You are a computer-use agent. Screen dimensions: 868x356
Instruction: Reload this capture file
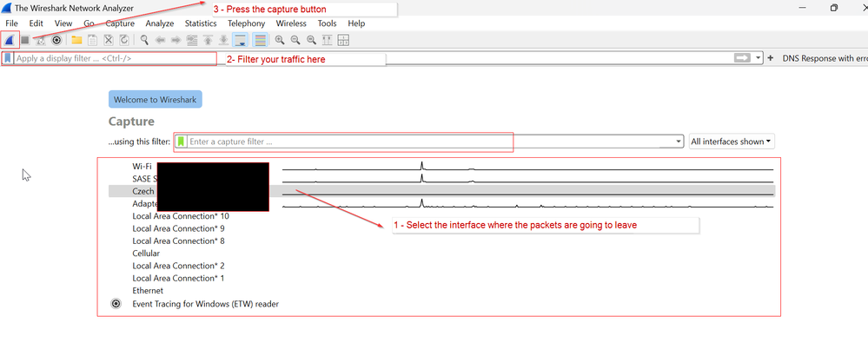pos(124,40)
